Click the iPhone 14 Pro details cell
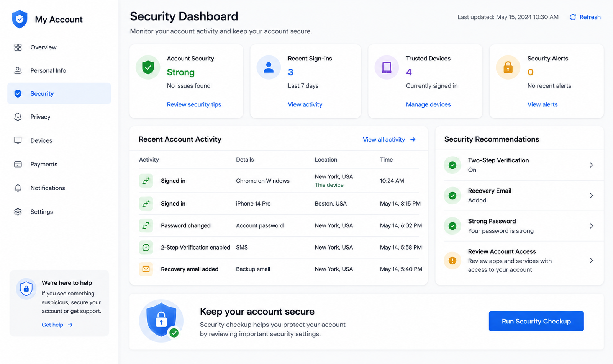This screenshot has height=364, width=613. pyautogui.click(x=253, y=204)
